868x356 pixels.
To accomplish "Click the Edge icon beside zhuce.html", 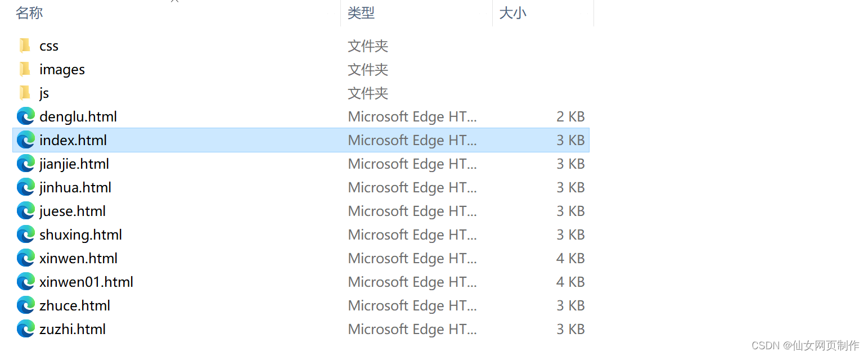I will pos(25,305).
